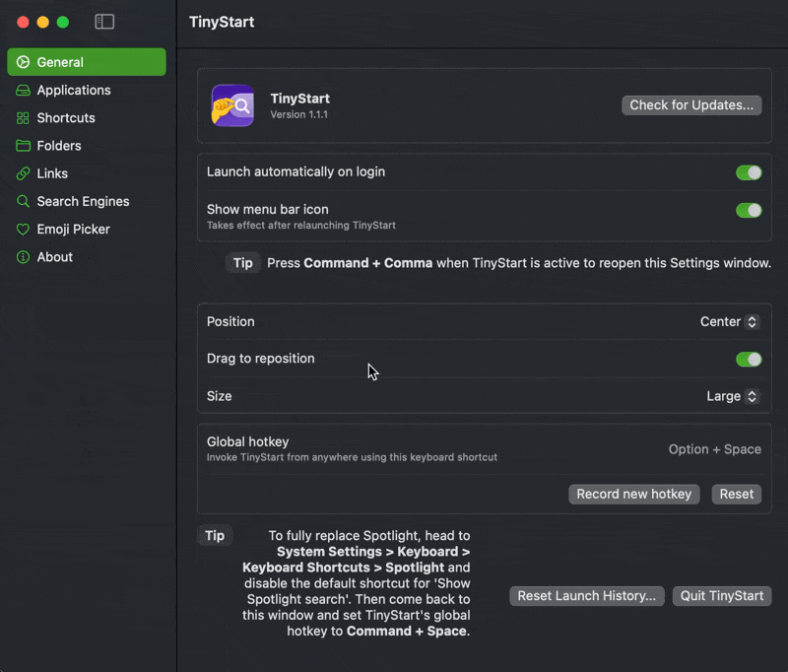Open the Size dropdown set to Large
788x672 pixels.
[733, 396]
